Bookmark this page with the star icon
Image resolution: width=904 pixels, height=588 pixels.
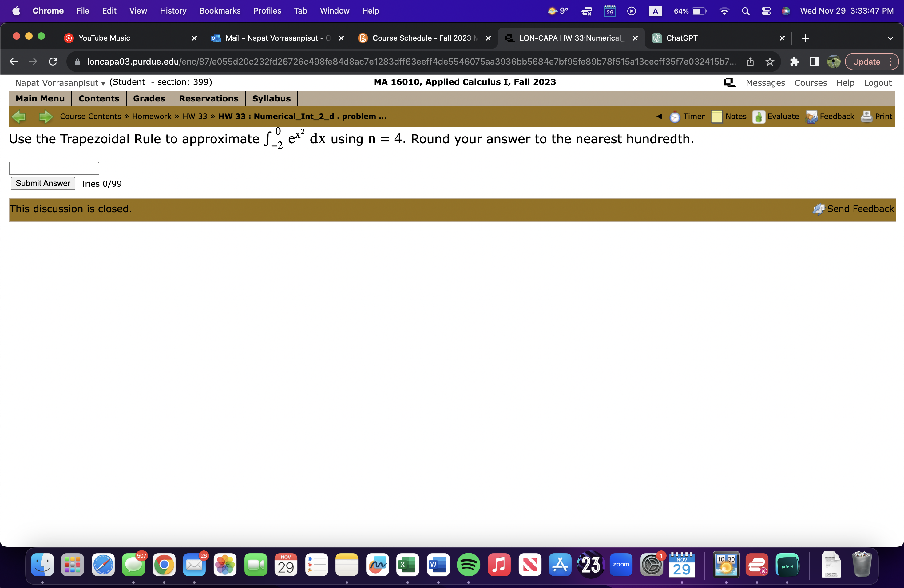point(770,62)
